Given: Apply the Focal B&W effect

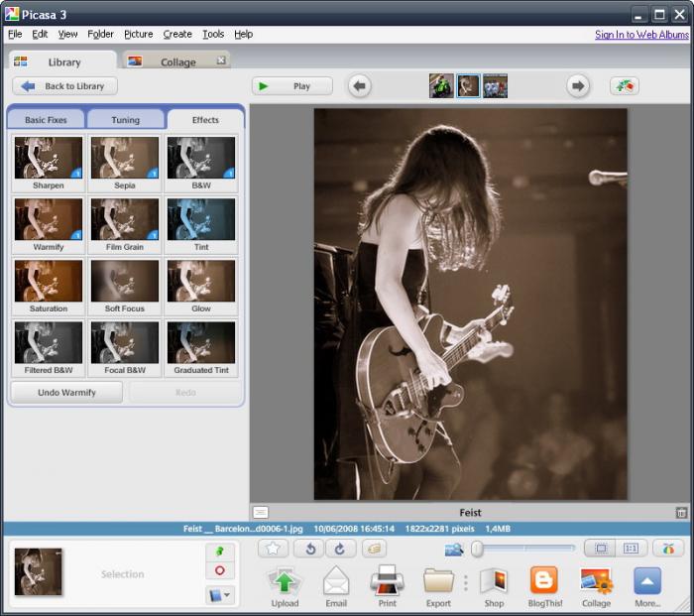Looking at the screenshot, I should [x=125, y=347].
